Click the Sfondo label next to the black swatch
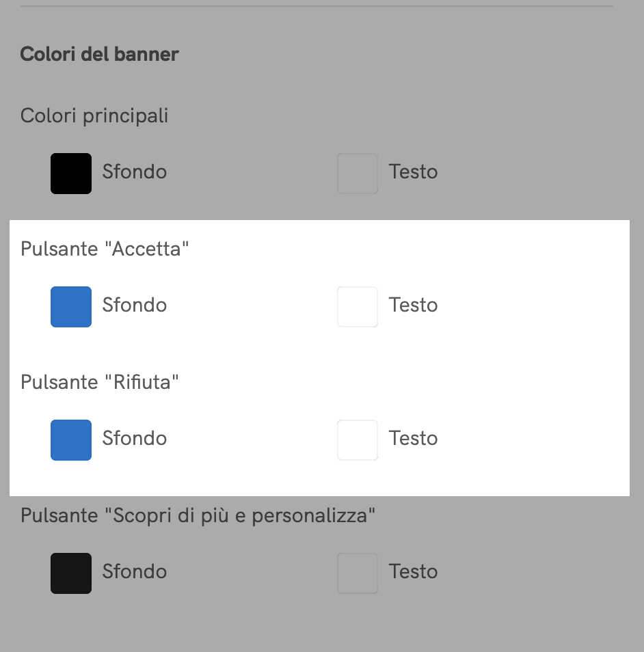This screenshot has height=652, width=644. click(134, 173)
